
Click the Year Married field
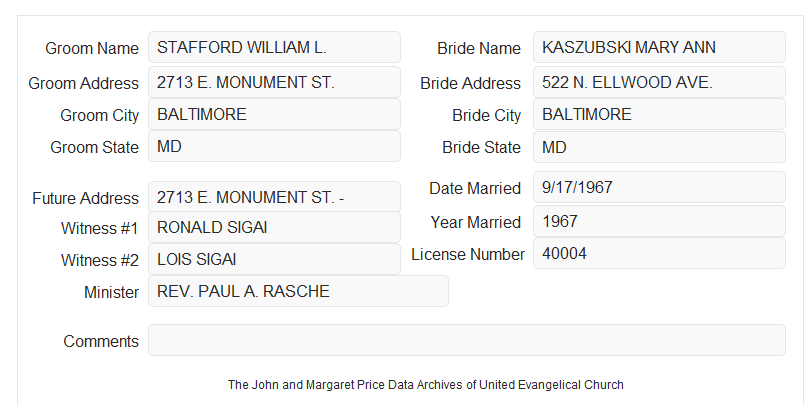pos(659,221)
